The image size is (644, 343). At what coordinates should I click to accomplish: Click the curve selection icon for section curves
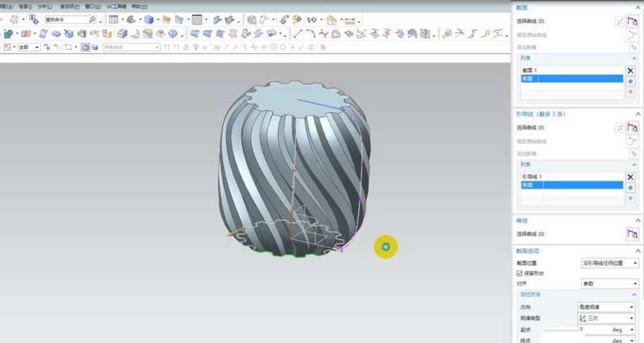632,22
